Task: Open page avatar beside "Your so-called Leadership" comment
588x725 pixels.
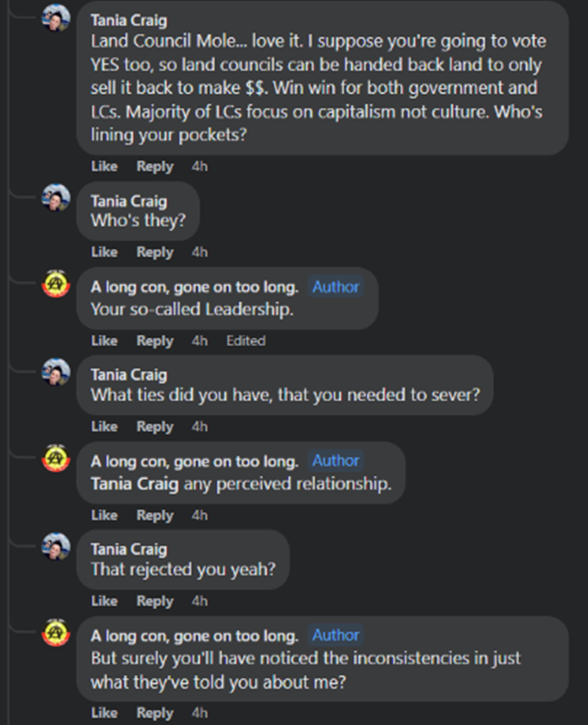Action: (x=56, y=285)
